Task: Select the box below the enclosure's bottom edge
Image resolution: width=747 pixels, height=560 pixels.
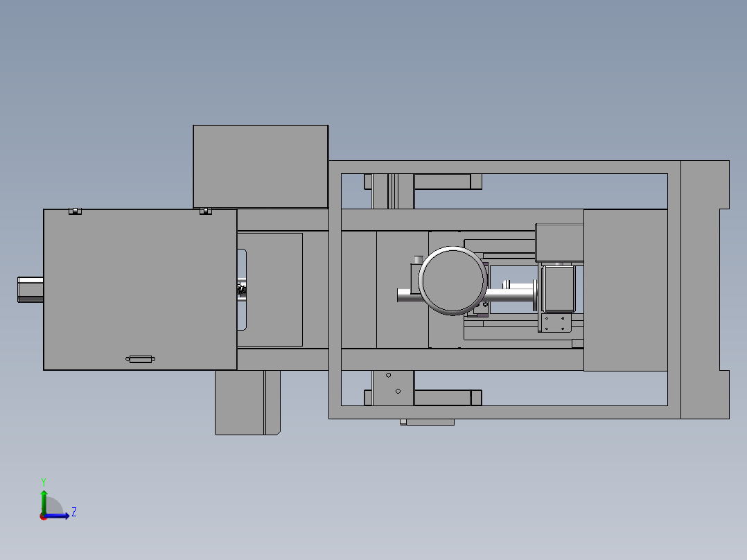Action: click(247, 403)
